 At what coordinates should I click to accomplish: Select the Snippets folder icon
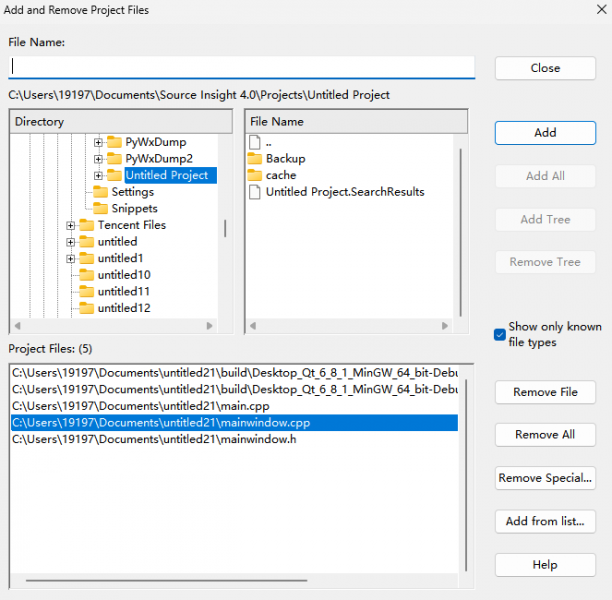tap(100, 208)
